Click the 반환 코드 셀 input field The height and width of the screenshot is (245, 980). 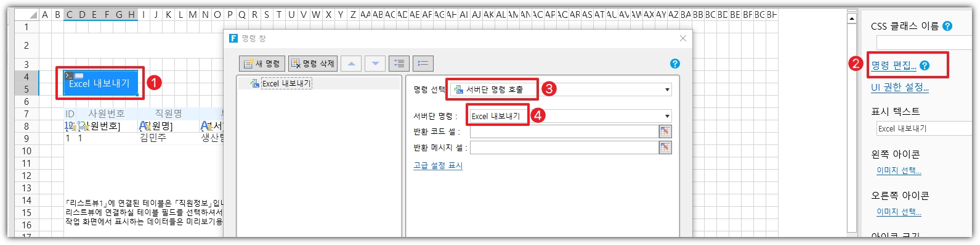pyautogui.click(x=564, y=131)
